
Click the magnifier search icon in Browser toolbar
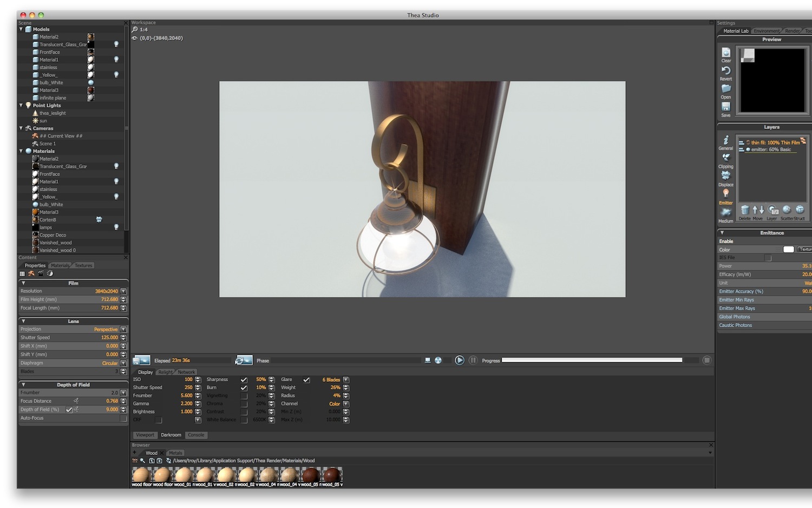(x=142, y=461)
